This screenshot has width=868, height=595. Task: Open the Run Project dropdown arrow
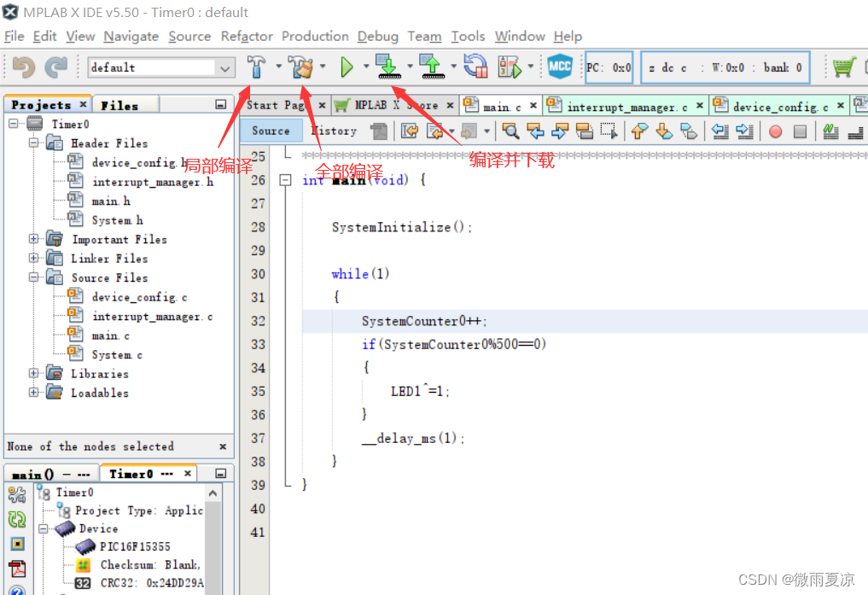pos(366,67)
